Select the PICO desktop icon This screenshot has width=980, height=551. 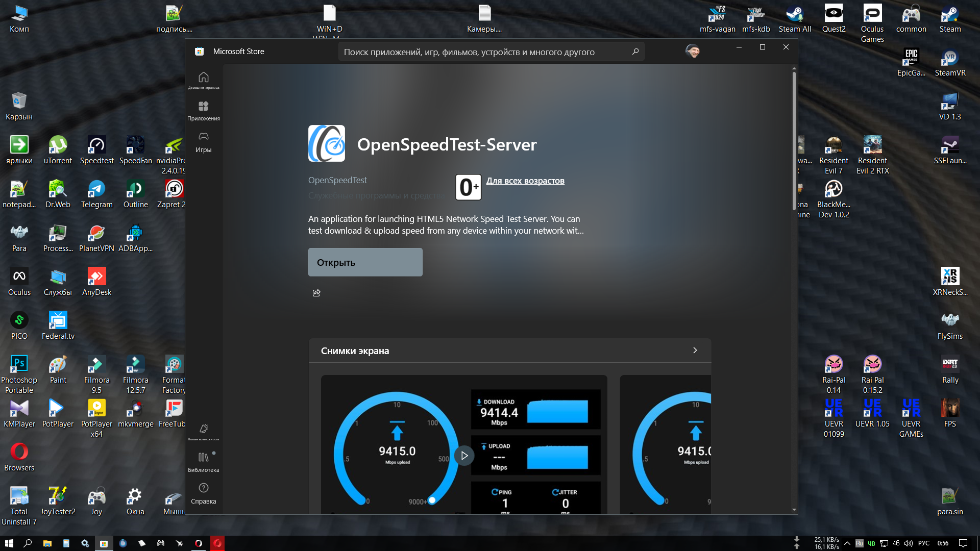point(19,326)
